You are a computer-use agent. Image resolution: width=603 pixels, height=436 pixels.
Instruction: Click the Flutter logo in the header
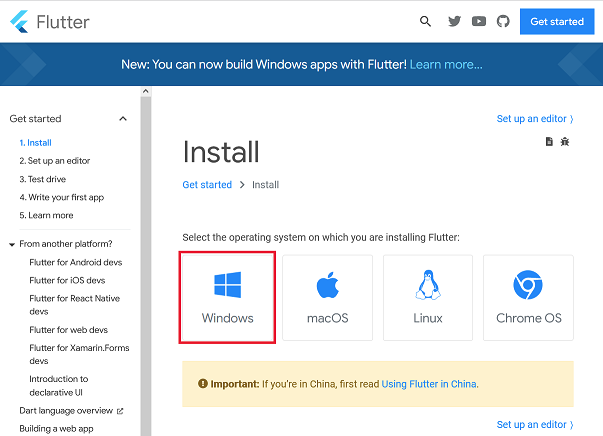50,22
